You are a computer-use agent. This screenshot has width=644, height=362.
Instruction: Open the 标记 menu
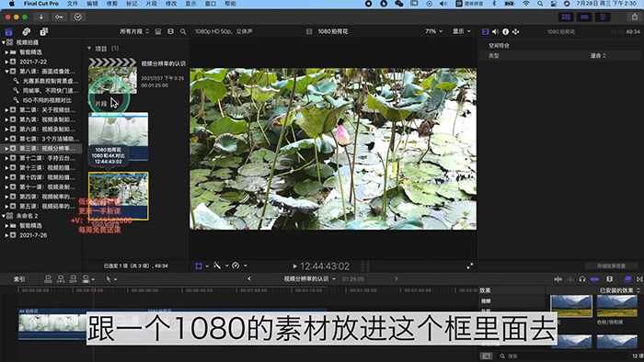coord(132,4)
